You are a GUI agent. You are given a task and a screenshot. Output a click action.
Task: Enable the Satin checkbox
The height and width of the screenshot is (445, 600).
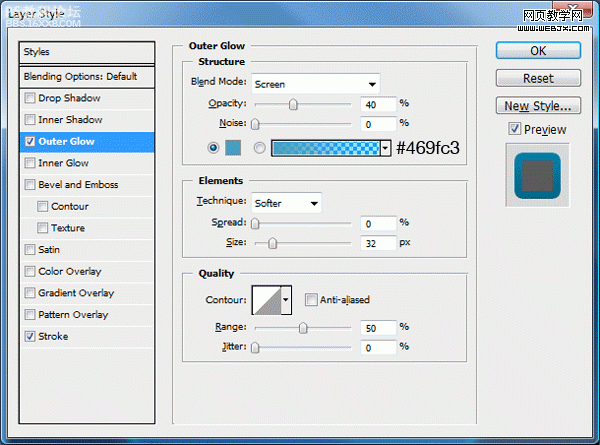[x=30, y=250]
